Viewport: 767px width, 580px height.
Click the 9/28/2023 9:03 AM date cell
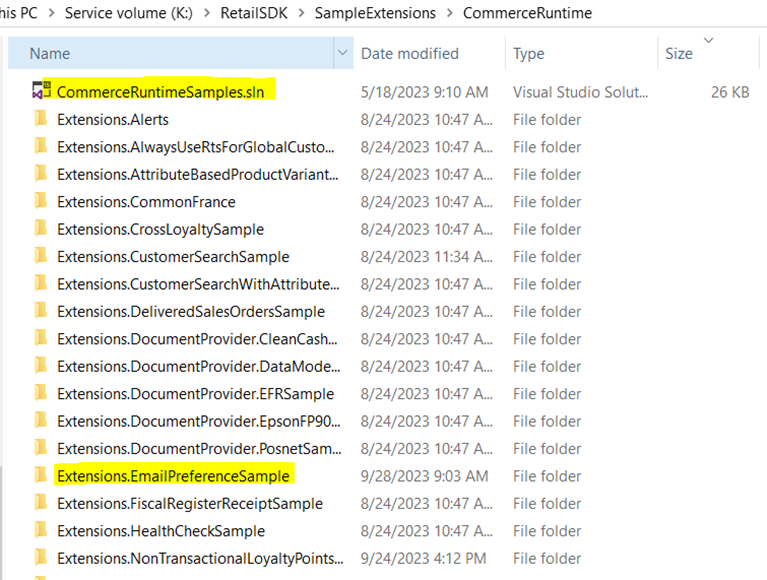click(425, 475)
